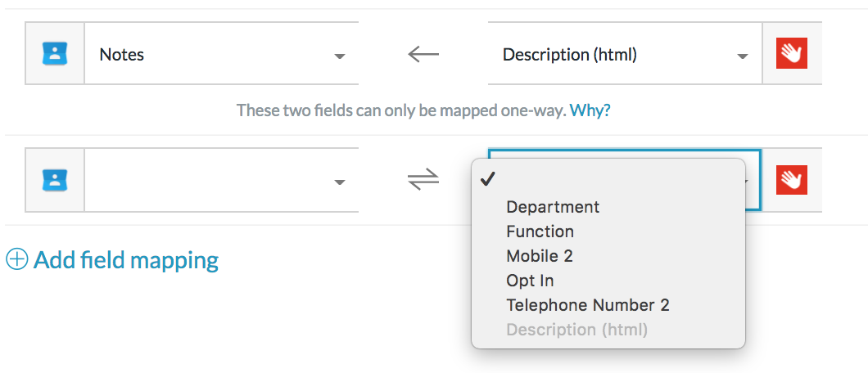This screenshot has width=868, height=373.
Task: Click the highlighted open dropdown's arrow
Action: pyautogui.click(x=749, y=182)
